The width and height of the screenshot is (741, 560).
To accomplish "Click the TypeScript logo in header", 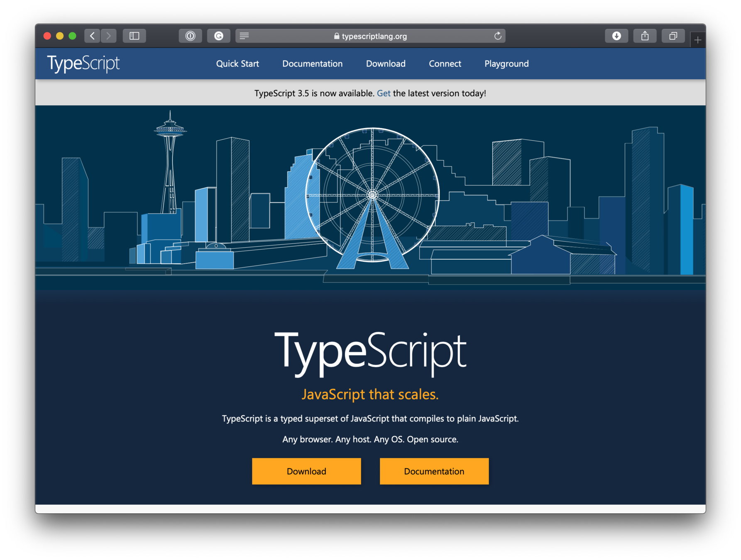I will pos(83,63).
